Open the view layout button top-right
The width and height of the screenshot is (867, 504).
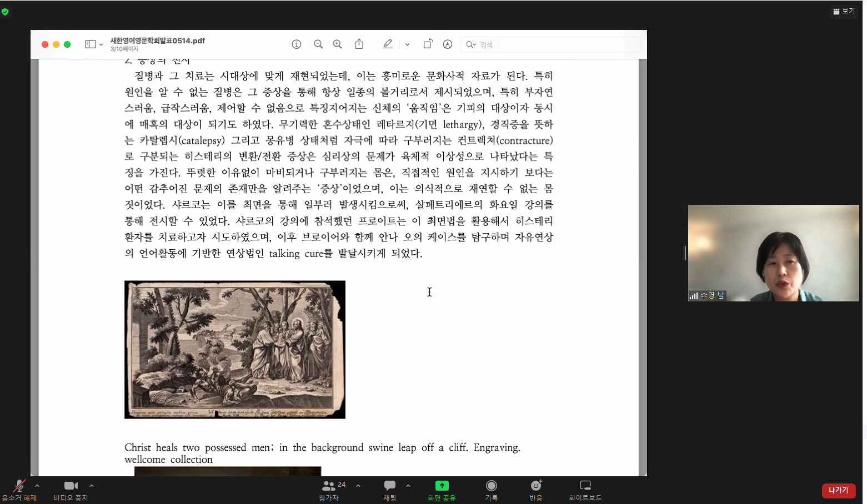[x=844, y=11]
